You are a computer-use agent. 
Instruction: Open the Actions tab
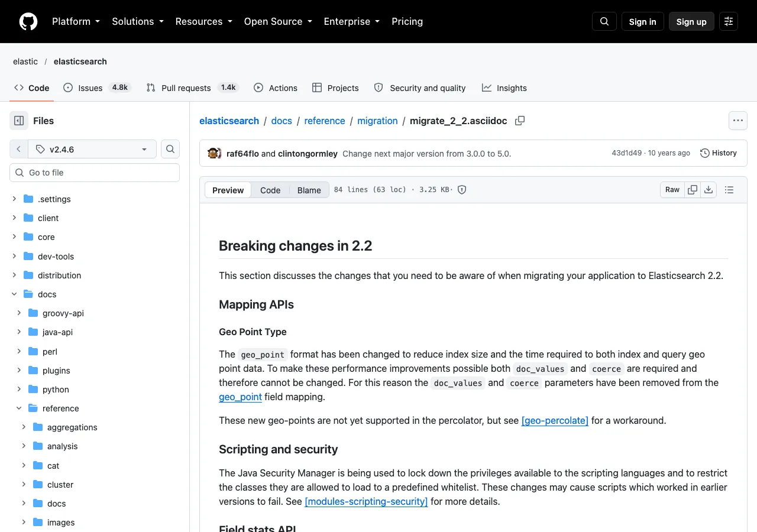(x=276, y=87)
